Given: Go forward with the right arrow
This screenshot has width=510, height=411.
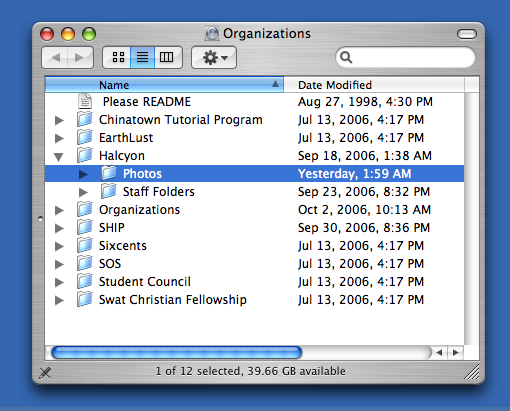Looking at the screenshot, I should tap(80, 57).
